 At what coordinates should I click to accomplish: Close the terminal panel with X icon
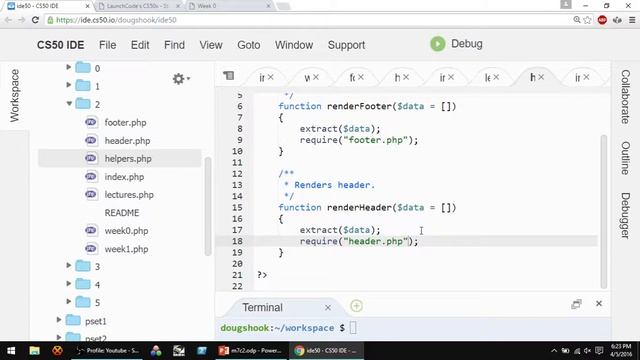click(x=599, y=304)
